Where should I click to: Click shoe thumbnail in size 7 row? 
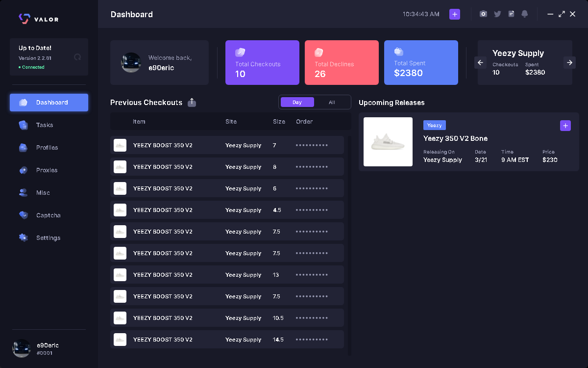tap(120, 145)
